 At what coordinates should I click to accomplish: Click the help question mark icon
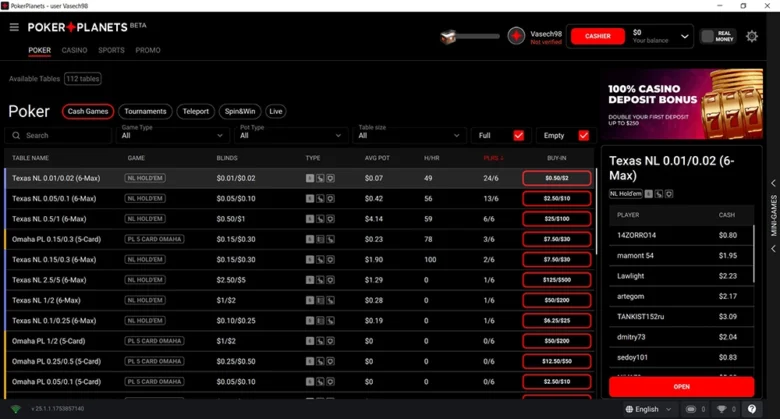click(752, 409)
